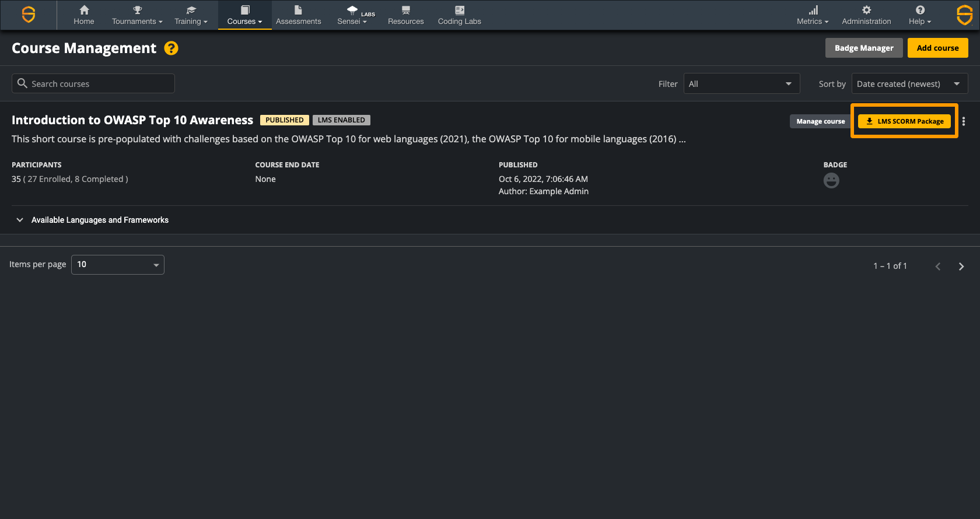Go to Assessments page
Viewport: 980px width, 519px height.
[x=298, y=15]
